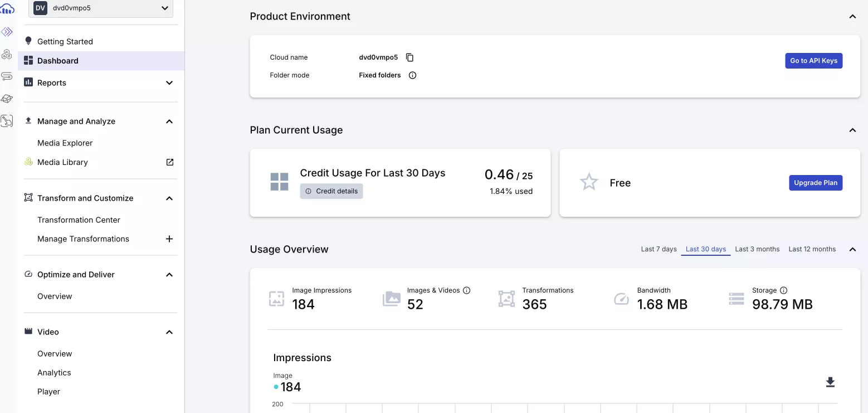The image size is (868, 413).
Task: Open Getting Started in sidebar
Action: tap(65, 41)
